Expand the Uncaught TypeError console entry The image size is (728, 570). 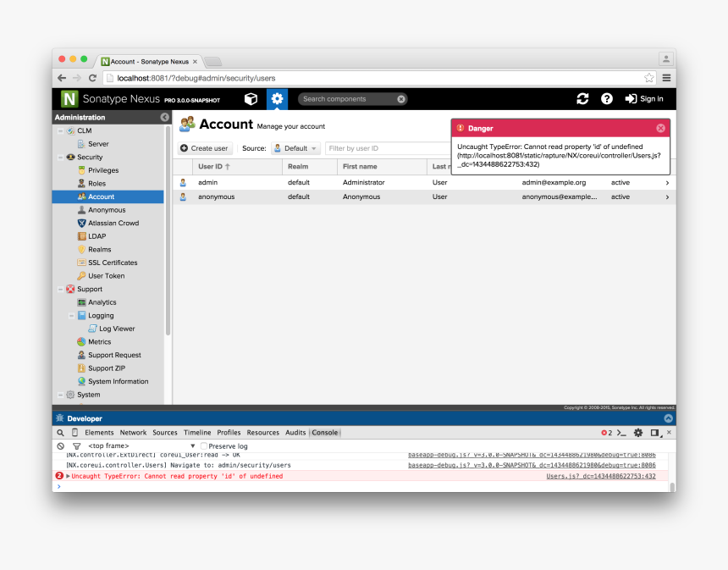coord(69,476)
